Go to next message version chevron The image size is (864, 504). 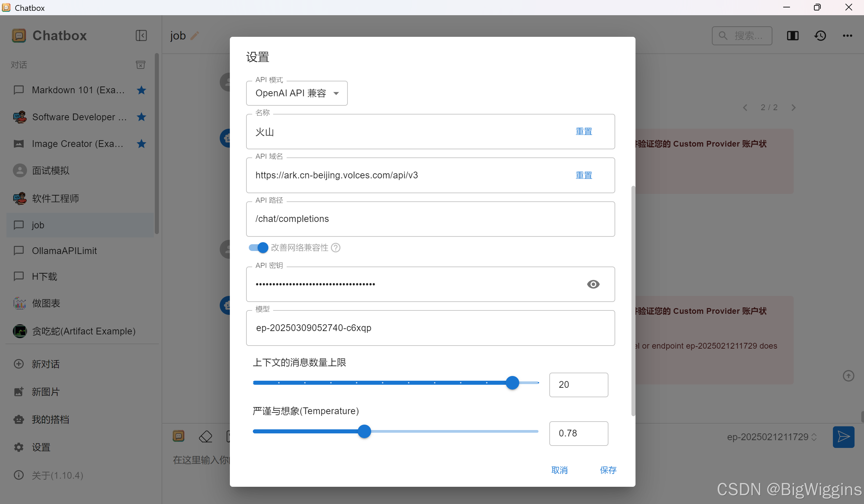pyautogui.click(x=793, y=107)
